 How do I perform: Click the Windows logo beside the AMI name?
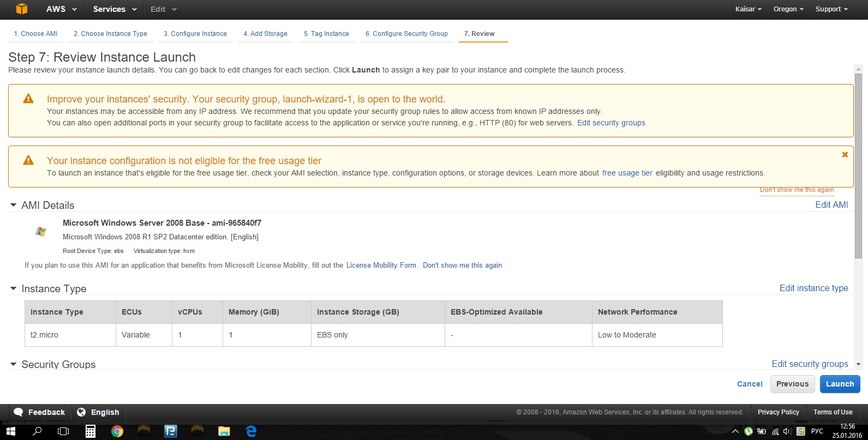(x=41, y=231)
